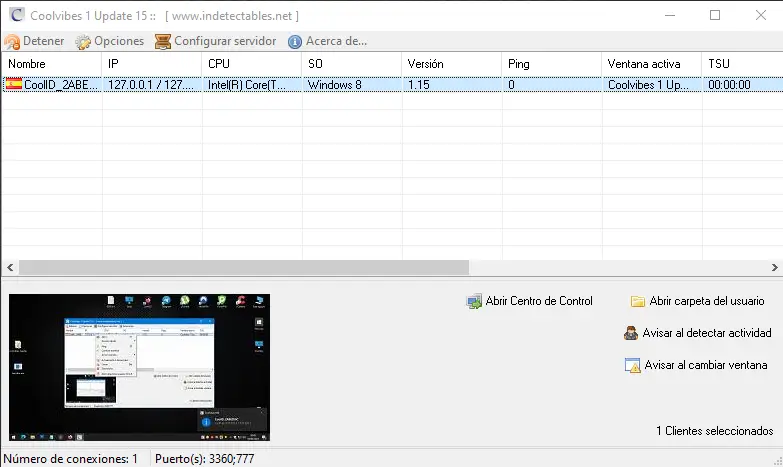Click the left arrow of the horizontal scrollbar
Screen dimensions: 783x467
click(8, 268)
